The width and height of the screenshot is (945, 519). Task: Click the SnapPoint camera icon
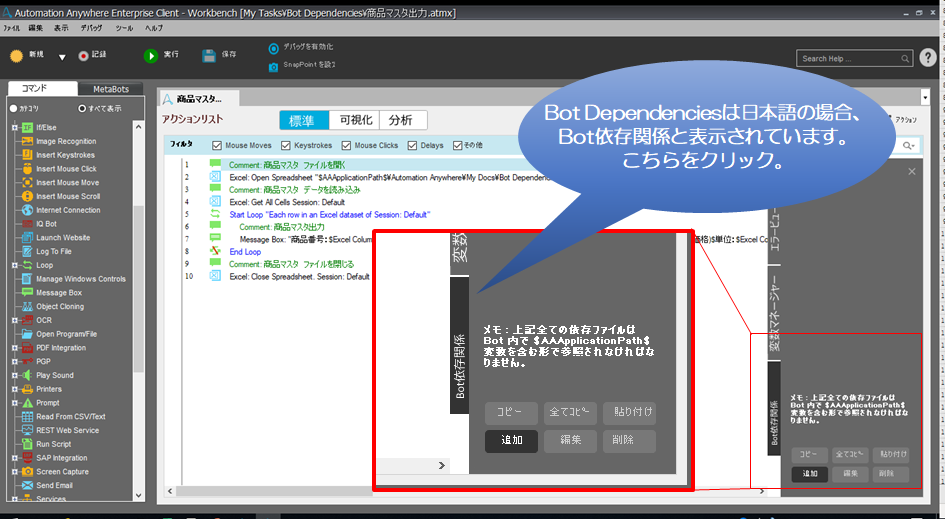pos(274,66)
